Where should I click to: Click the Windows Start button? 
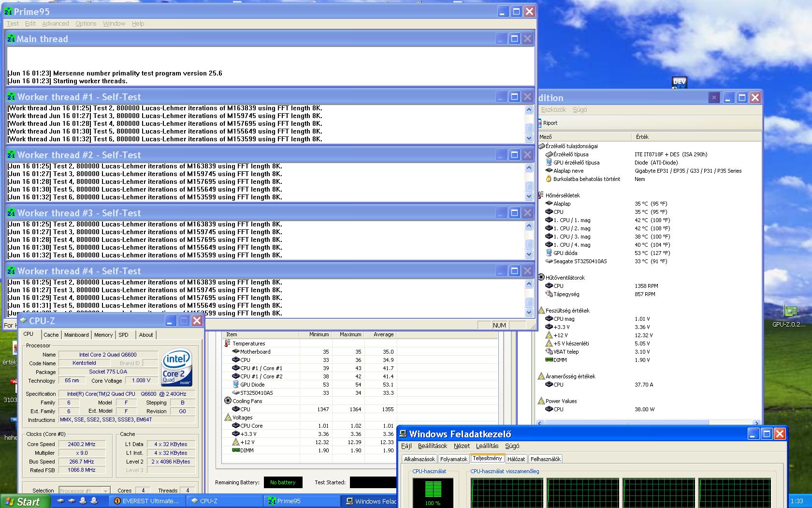(25, 502)
